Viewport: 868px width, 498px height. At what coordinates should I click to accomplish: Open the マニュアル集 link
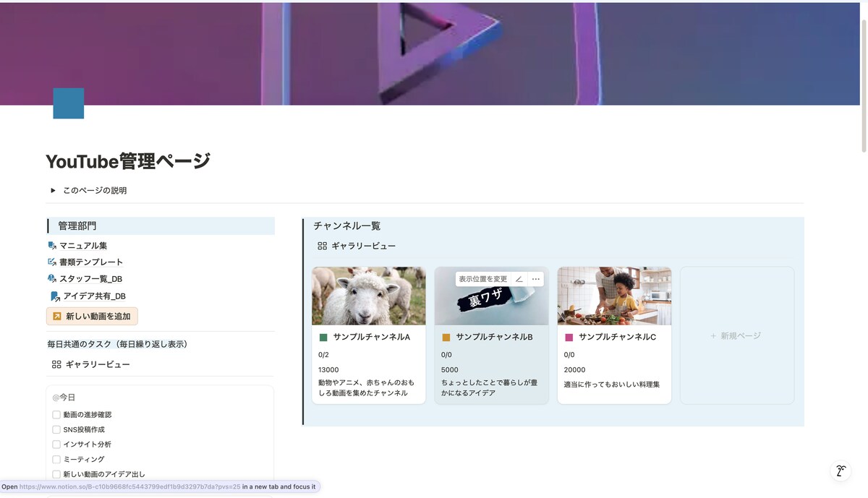pos(83,246)
